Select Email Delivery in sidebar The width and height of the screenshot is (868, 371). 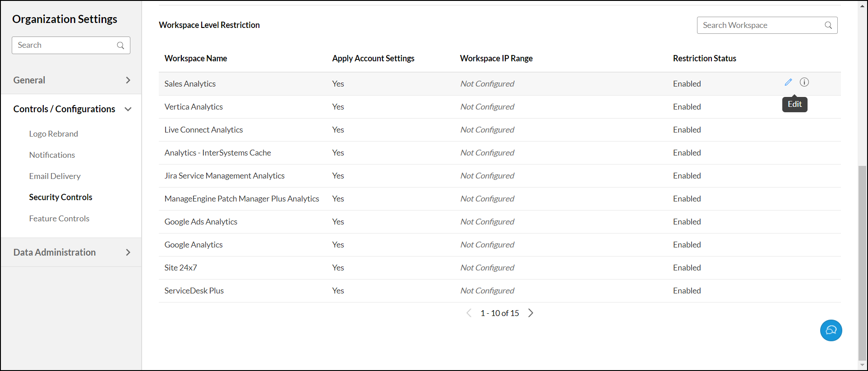[55, 176]
